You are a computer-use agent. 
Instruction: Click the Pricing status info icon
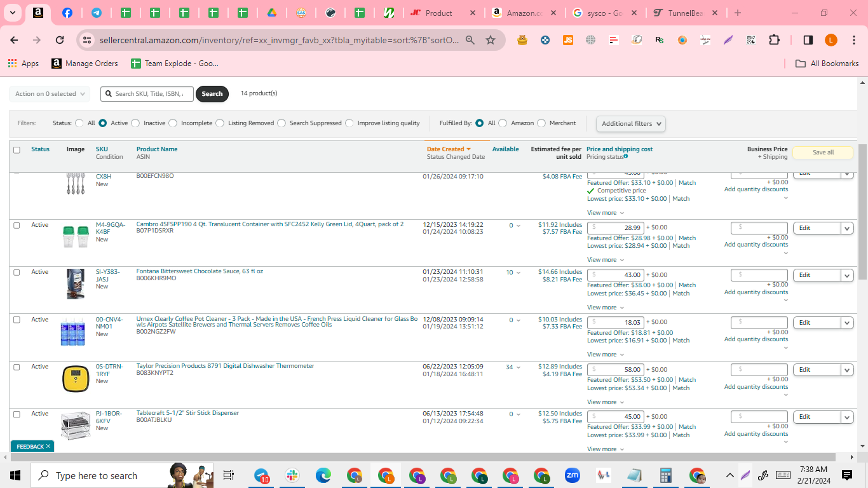626,157
